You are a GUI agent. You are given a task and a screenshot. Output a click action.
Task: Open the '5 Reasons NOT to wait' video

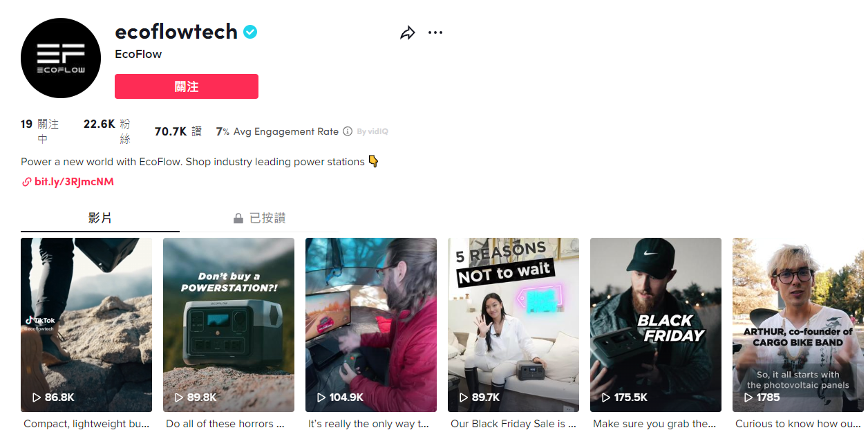click(x=513, y=325)
